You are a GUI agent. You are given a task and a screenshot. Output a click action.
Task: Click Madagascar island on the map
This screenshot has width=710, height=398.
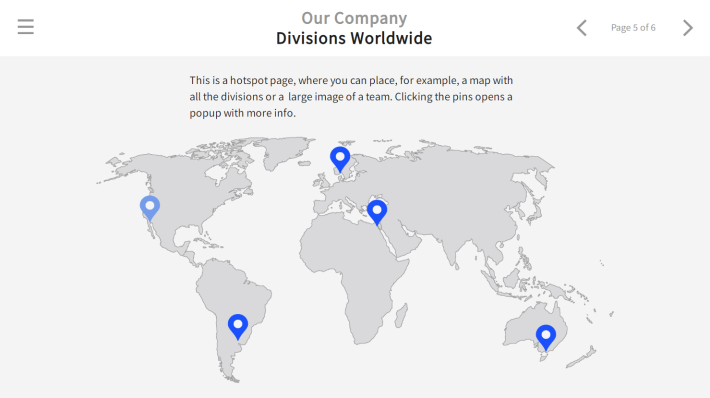click(x=402, y=316)
